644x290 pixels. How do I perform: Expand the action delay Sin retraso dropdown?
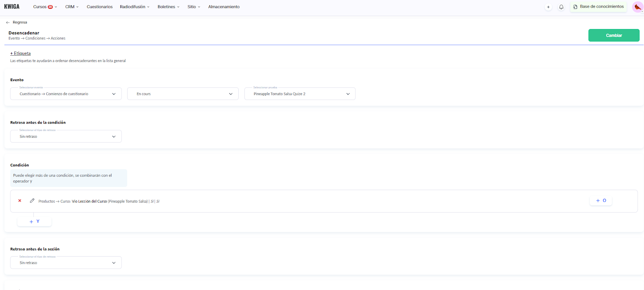click(66, 263)
